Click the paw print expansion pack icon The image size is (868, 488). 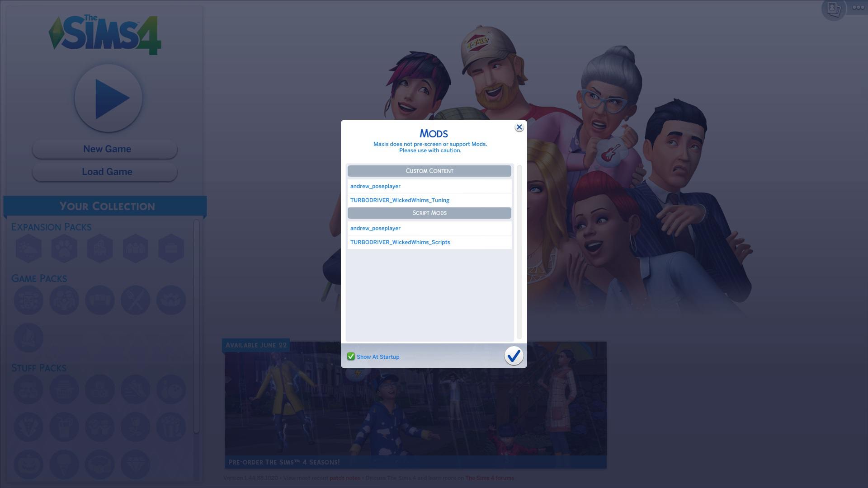tap(64, 249)
